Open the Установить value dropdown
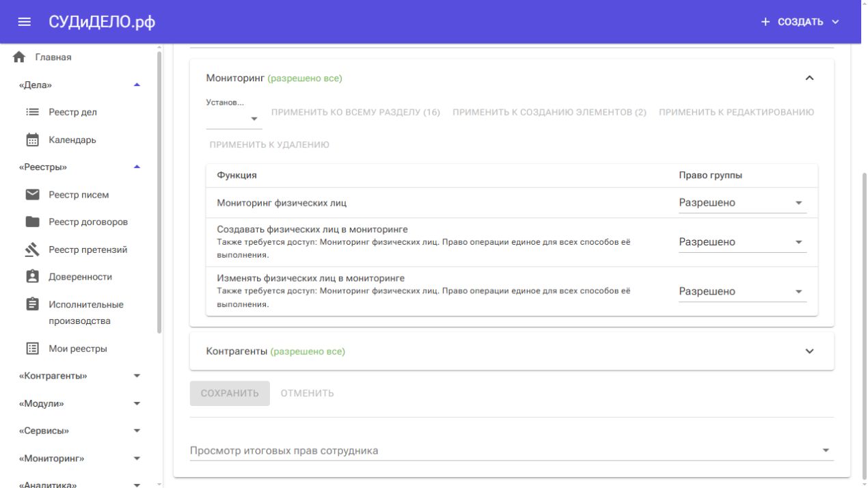Viewport: 868px width, 488px height. tap(234, 118)
